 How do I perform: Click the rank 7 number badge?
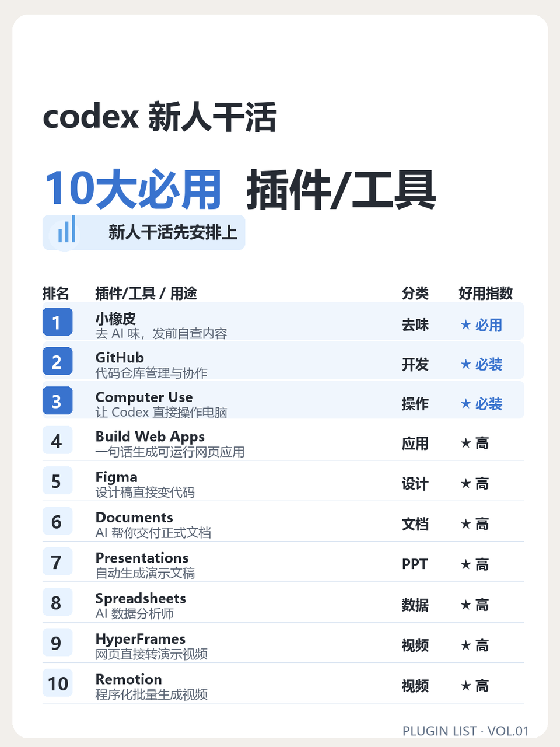[57, 561]
